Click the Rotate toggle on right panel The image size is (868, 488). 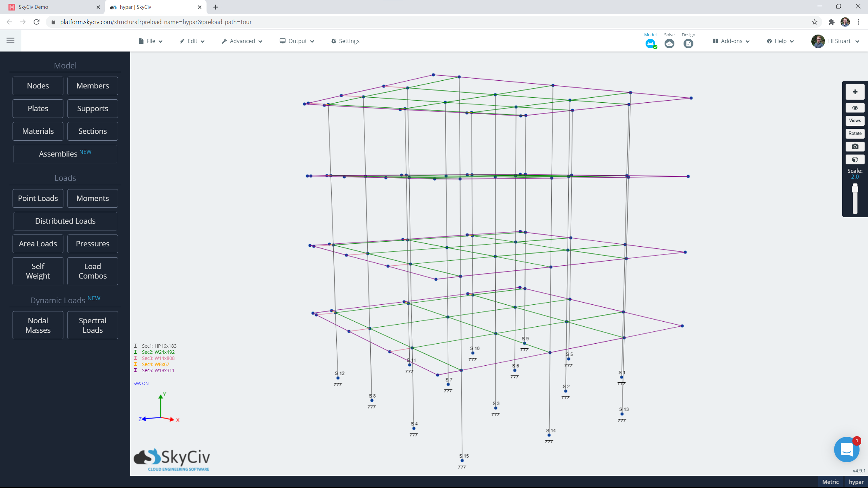(855, 133)
